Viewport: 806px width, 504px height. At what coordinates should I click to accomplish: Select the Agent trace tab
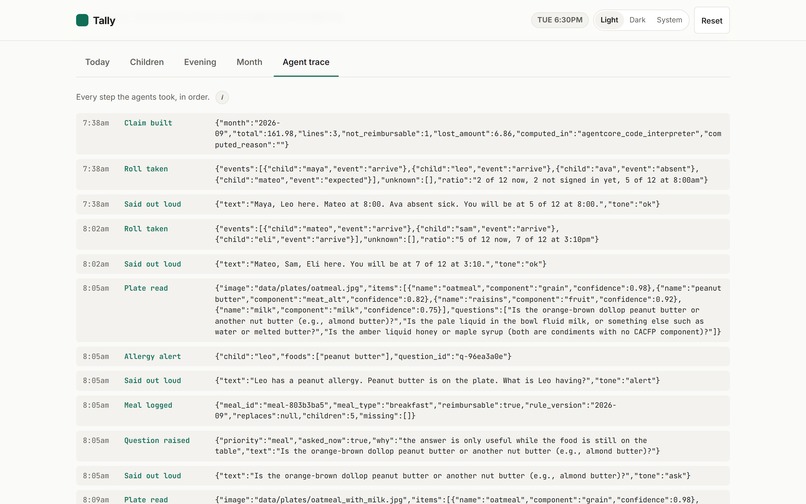(x=306, y=62)
